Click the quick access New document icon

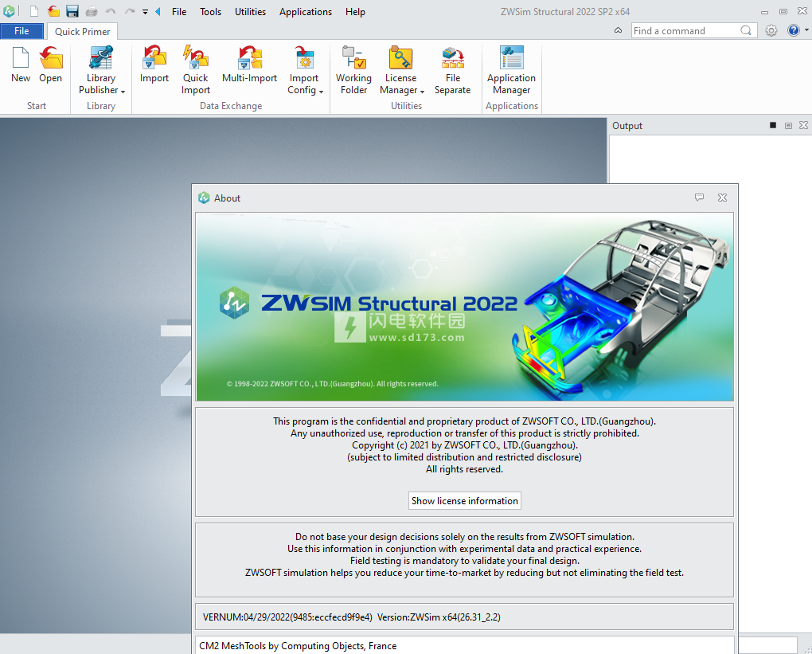(34, 11)
